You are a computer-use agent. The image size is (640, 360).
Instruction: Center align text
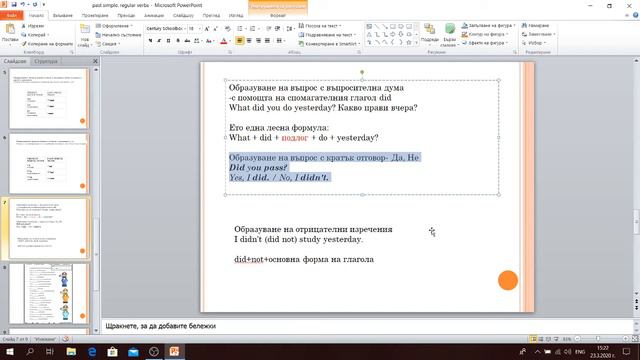coord(249,41)
